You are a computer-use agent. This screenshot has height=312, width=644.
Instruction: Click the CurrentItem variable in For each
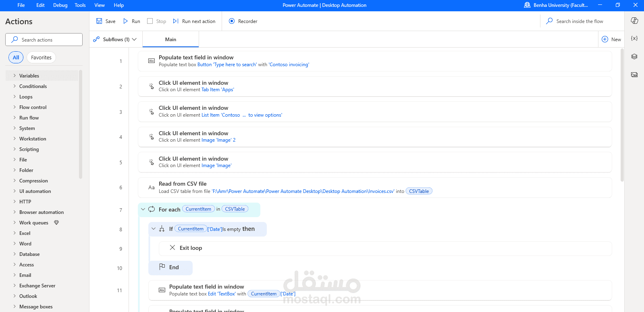(x=198, y=209)
